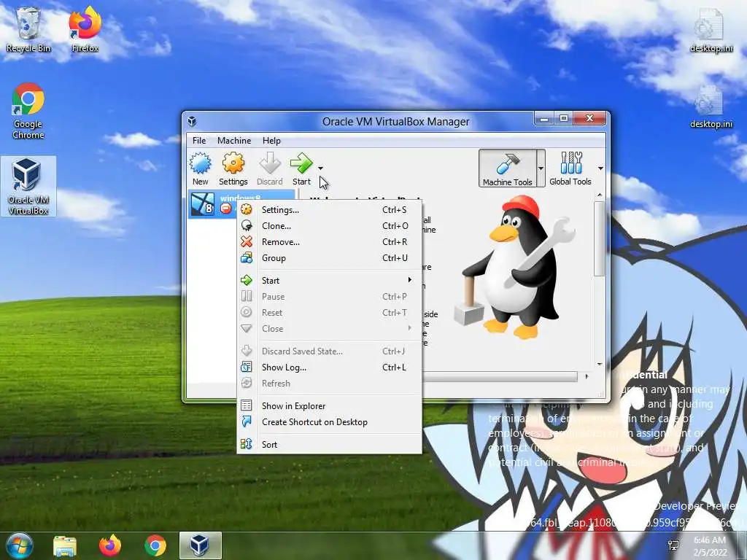Select Show Log... from the context menu
747x560 pixels.
[329, 367]
